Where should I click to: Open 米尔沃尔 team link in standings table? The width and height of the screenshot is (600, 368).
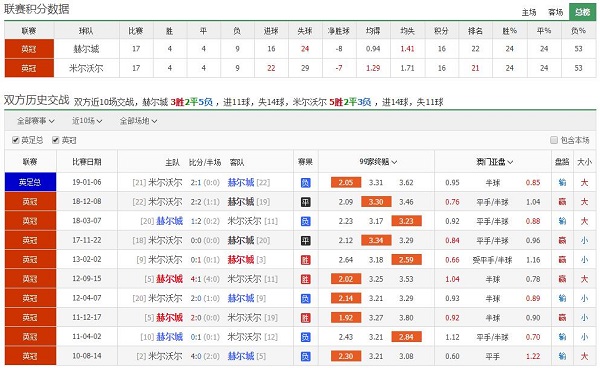pos(86,68)
